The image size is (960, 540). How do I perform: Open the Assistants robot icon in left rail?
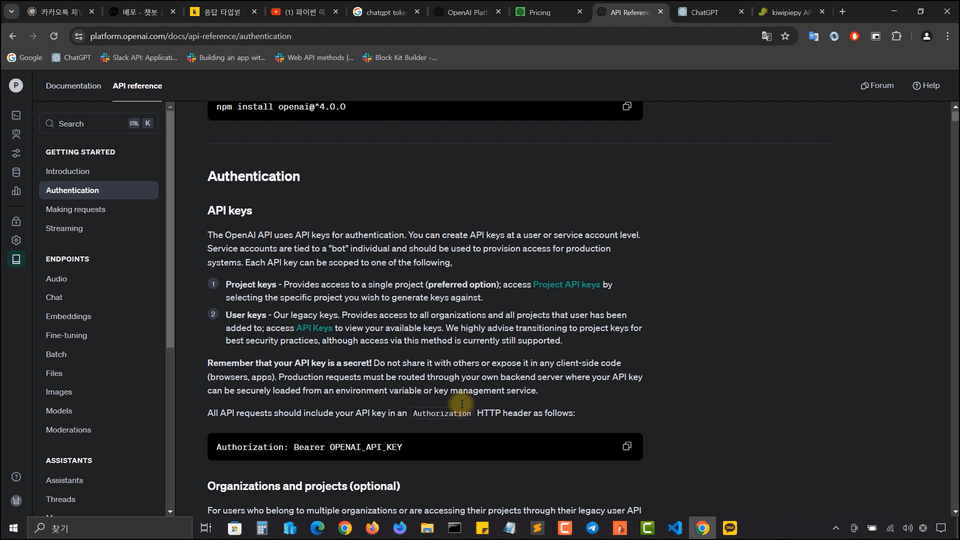[16, 134]
